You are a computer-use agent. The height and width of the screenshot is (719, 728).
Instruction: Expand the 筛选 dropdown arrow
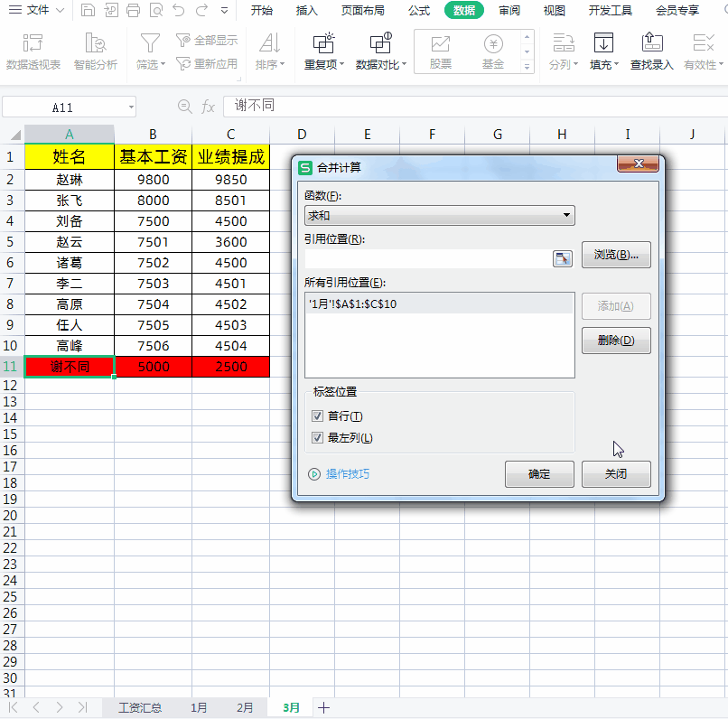coord(163,64)
